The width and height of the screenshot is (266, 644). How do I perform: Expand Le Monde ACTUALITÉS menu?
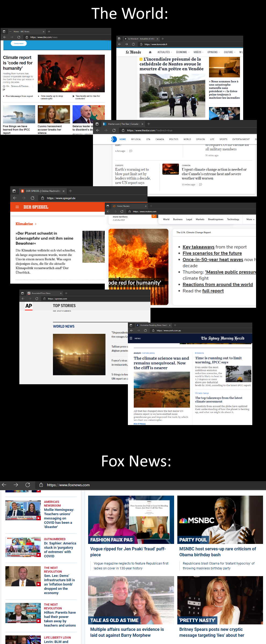pyautogui.click(x=165, y=52)
